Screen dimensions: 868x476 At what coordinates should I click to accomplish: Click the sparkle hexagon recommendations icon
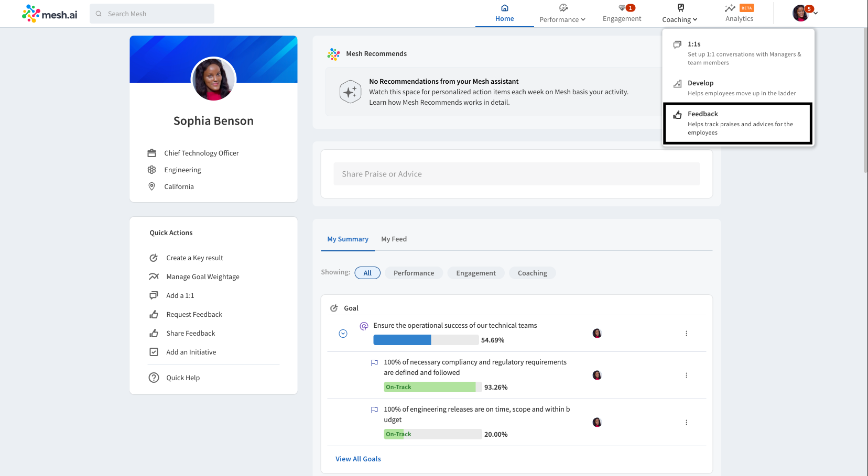pos(350,92)
